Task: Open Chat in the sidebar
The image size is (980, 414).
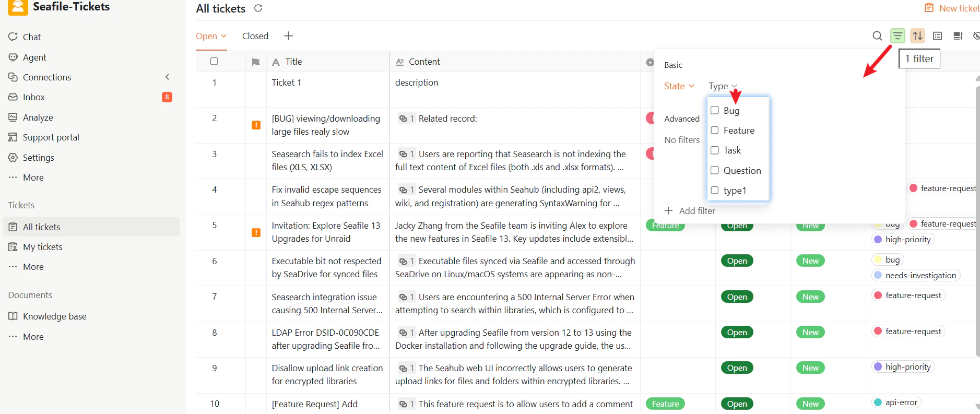Action: [x=32, y=37]
